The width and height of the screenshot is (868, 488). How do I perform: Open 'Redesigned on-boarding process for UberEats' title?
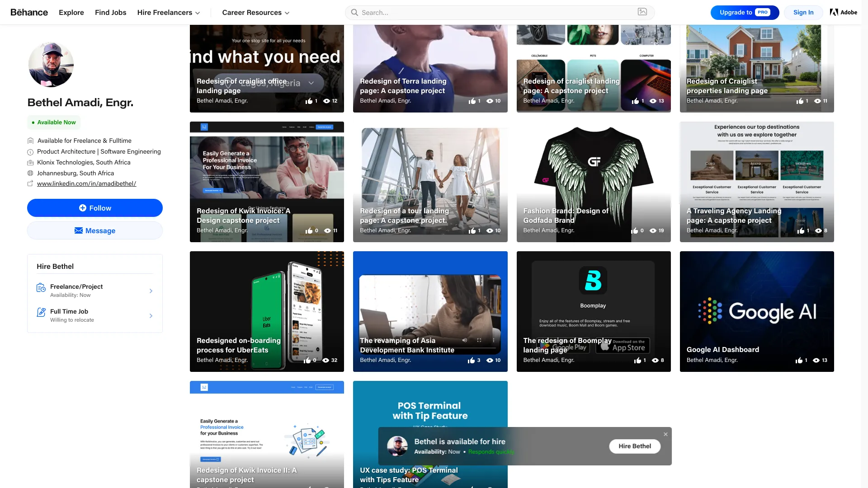pyautogui.click(x=239, y=345)
